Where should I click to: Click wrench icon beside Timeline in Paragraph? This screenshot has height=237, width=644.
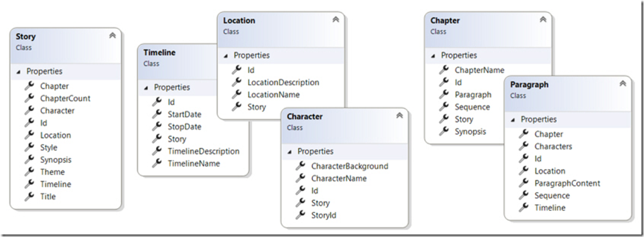pyautogui.click(x=524, y=208)
